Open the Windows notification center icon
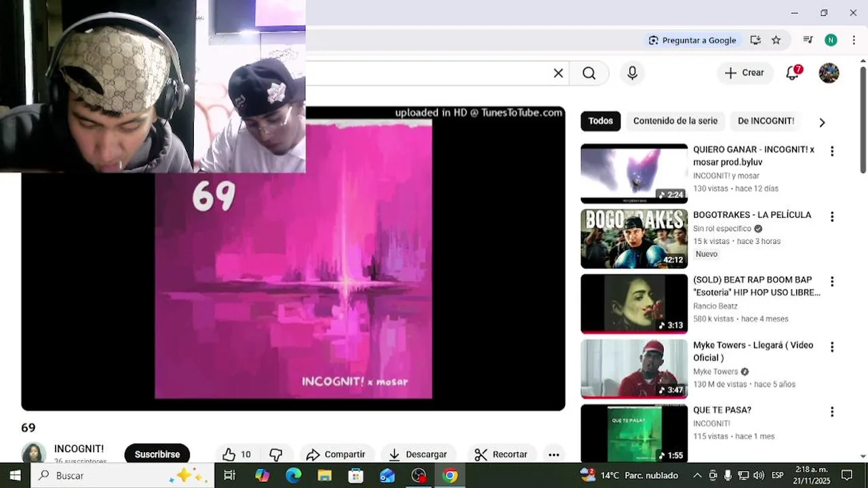The height and width of the screenshot is (488, 868). (847, 475)
